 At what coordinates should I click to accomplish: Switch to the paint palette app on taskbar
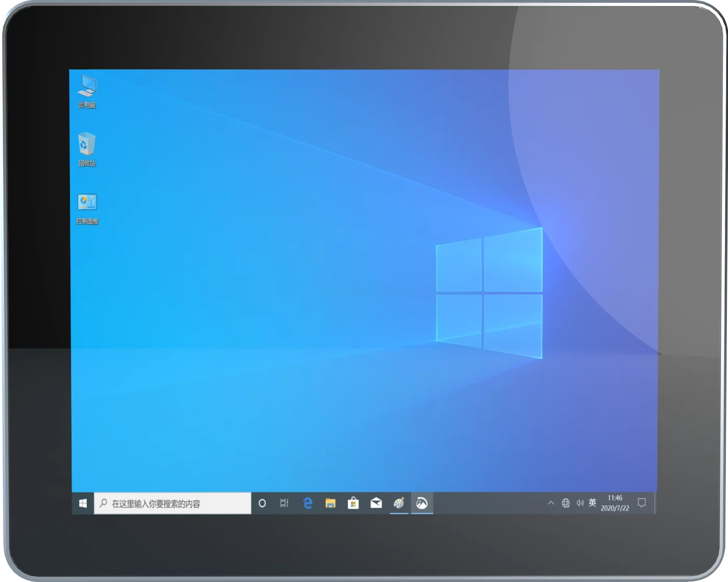[399, 503]
